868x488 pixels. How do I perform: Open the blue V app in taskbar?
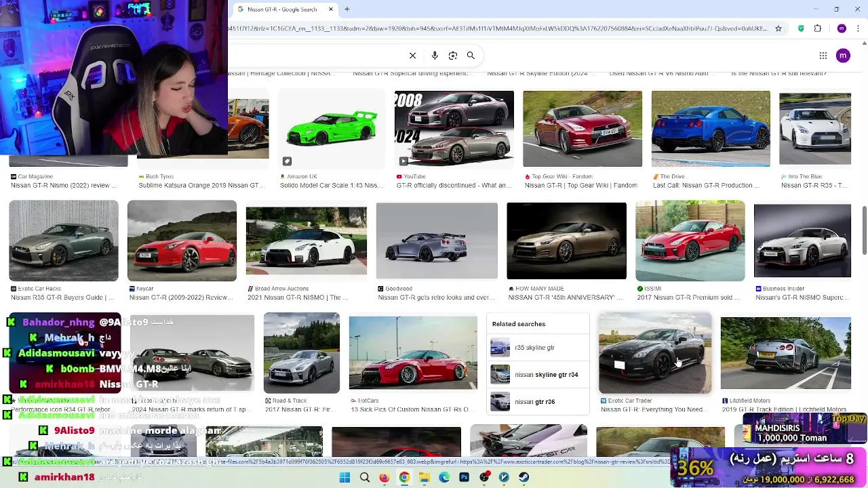point(504,477)
